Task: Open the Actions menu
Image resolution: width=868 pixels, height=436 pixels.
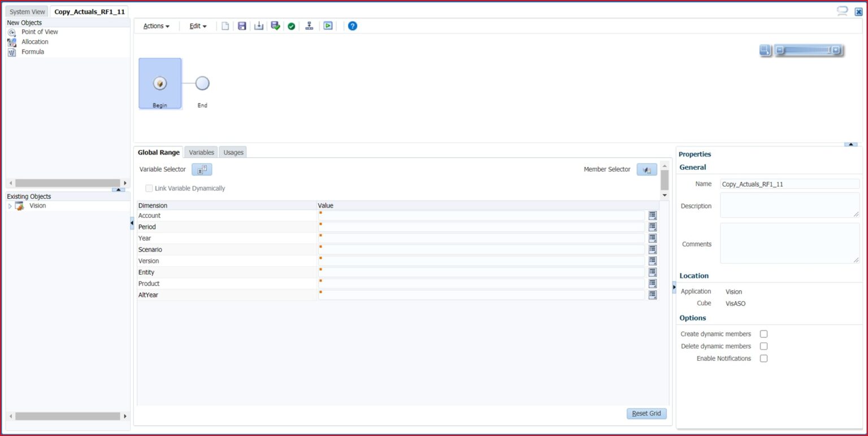Action: pos(155,25)
